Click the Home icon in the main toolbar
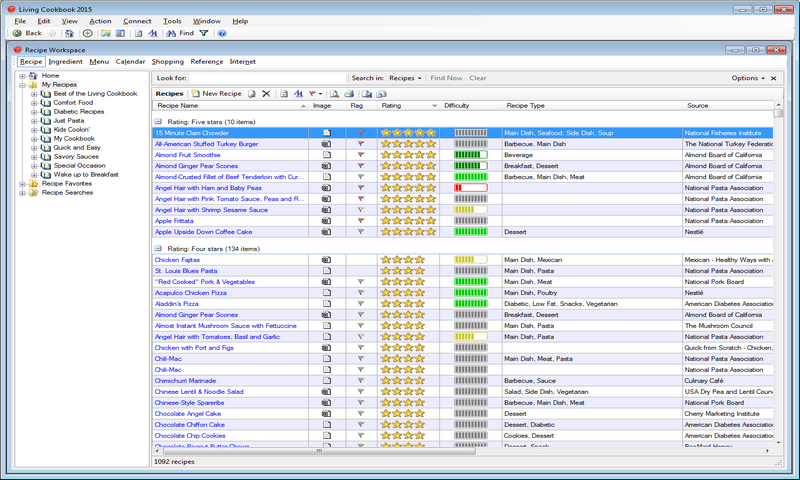The image size is (800, 480). (71, 33)
